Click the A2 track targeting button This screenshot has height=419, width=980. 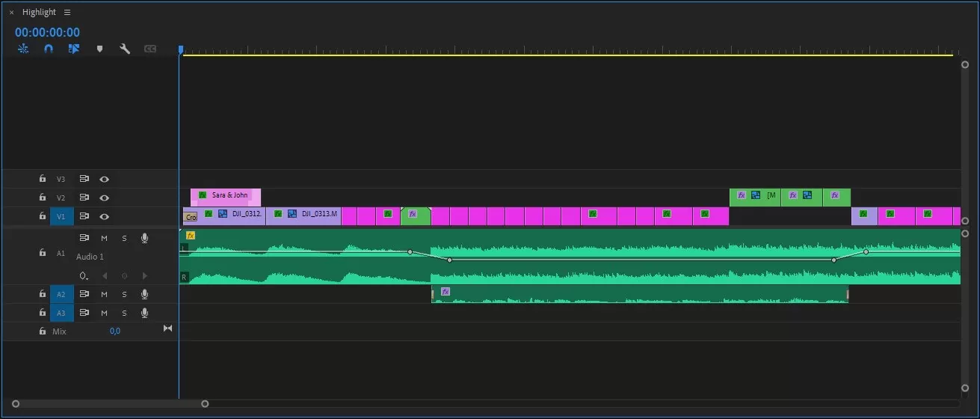[x=61, y=294]
